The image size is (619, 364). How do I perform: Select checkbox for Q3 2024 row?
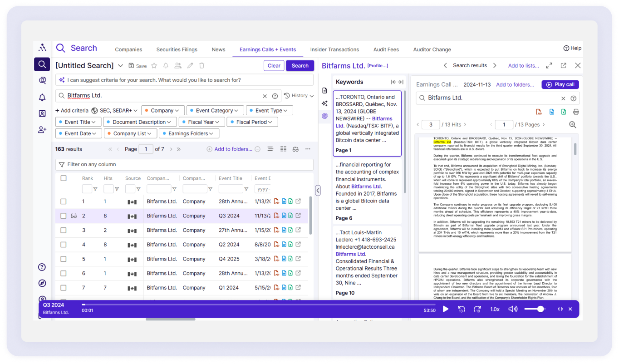click(x=64, y=216)
